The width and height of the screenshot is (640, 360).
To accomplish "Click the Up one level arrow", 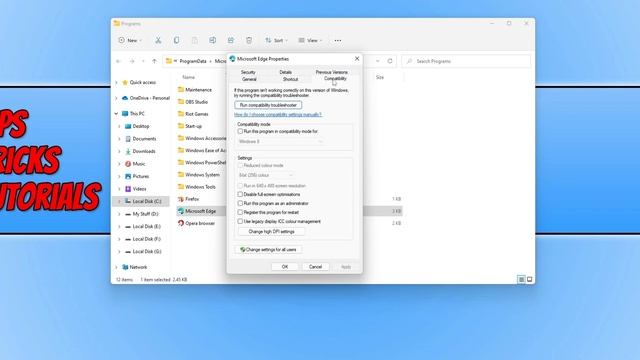I will pos(154,61).
